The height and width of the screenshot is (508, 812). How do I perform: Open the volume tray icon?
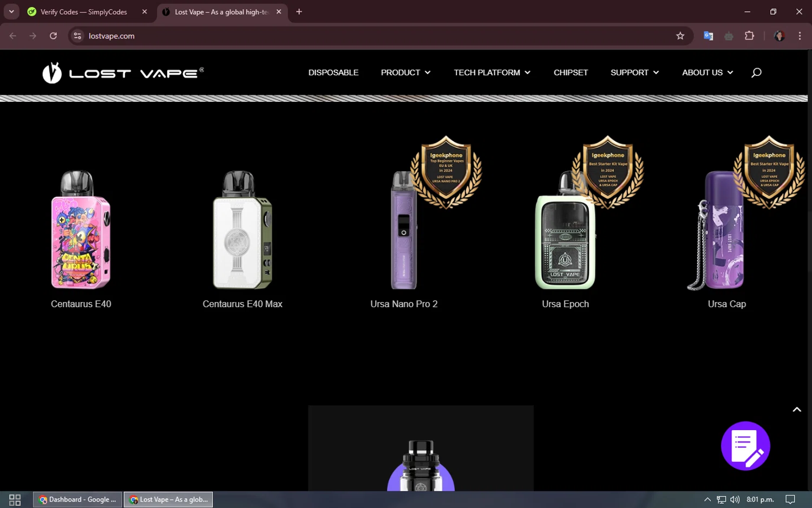(735, 499)
